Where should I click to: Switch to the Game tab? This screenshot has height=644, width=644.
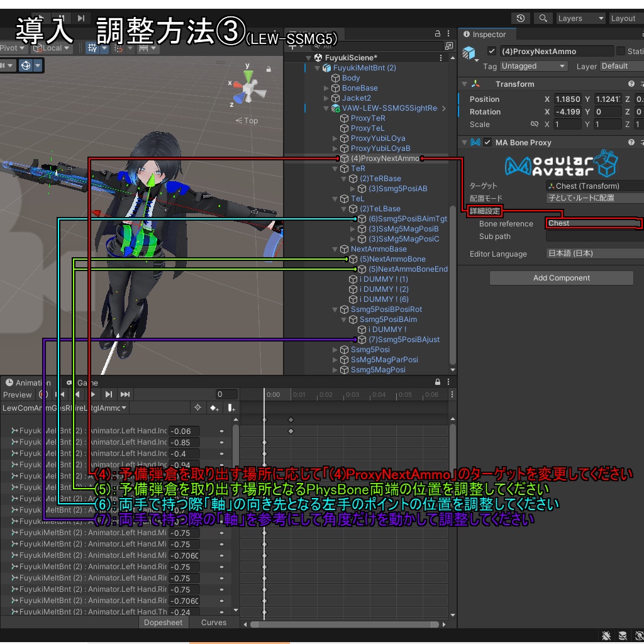82,382
